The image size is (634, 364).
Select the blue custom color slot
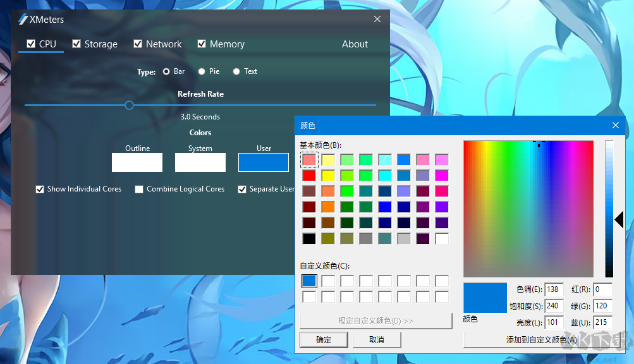[x=309, y=281]
